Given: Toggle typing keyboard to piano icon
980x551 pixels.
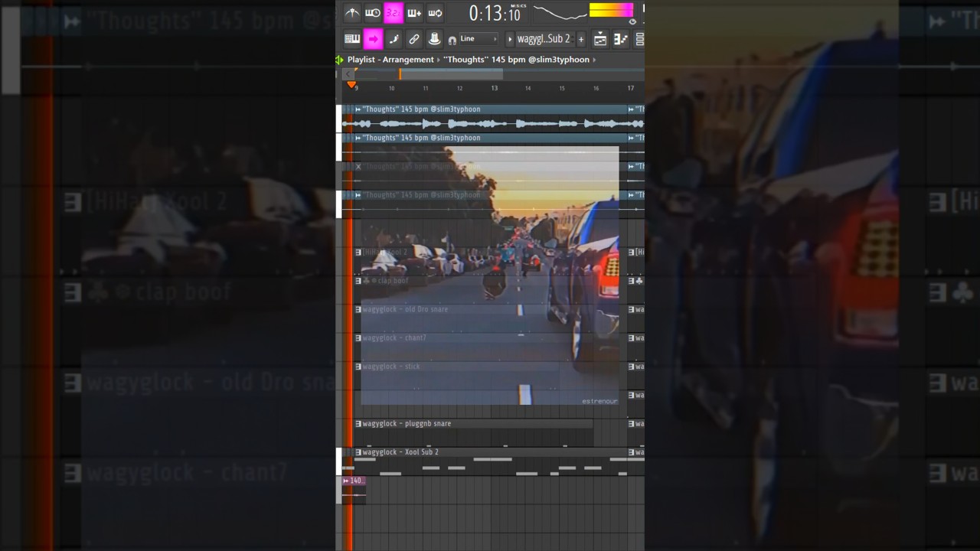Looking at the screenshot, I should pyautogui.click(x=352, y=38).
